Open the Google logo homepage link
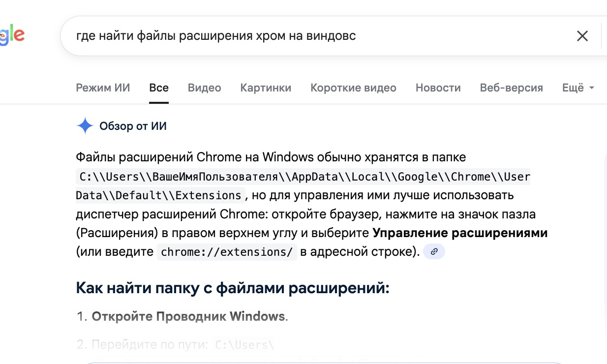 tap(11, 35)
